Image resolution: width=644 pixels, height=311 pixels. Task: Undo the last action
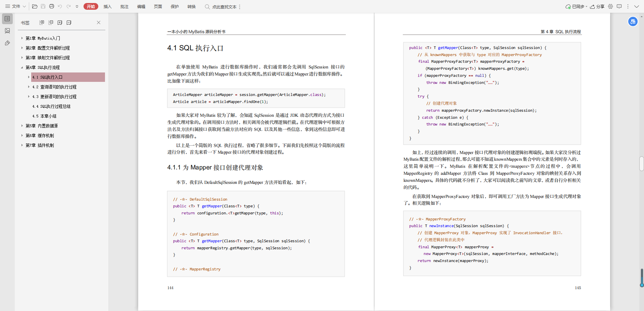click(x=60, y=6)
